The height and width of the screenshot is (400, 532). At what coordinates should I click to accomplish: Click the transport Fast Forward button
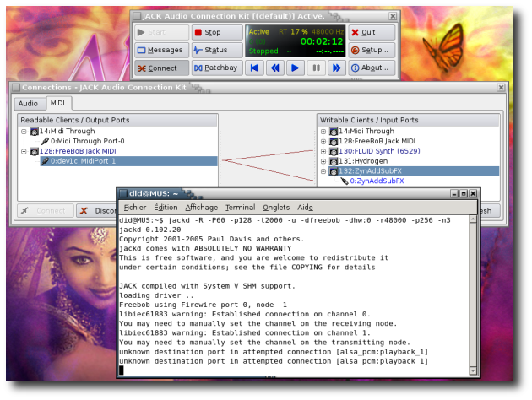point(335,68)
